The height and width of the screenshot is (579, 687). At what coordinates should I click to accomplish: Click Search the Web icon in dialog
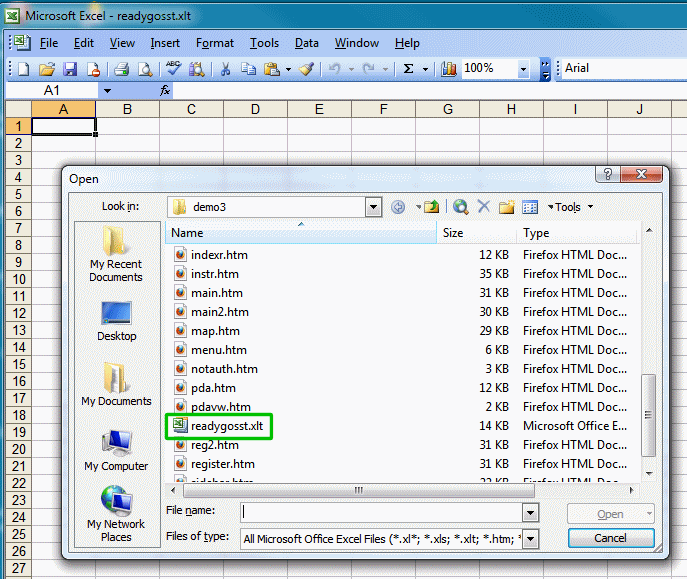click(x=460, y=207)
